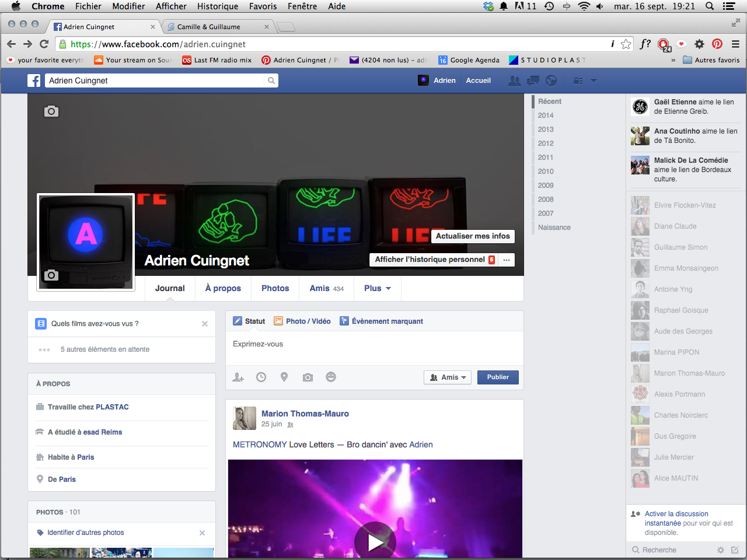Click the clock icon in status composer
The height and width of the screenshot is (560, 747).
pos(261,377)
